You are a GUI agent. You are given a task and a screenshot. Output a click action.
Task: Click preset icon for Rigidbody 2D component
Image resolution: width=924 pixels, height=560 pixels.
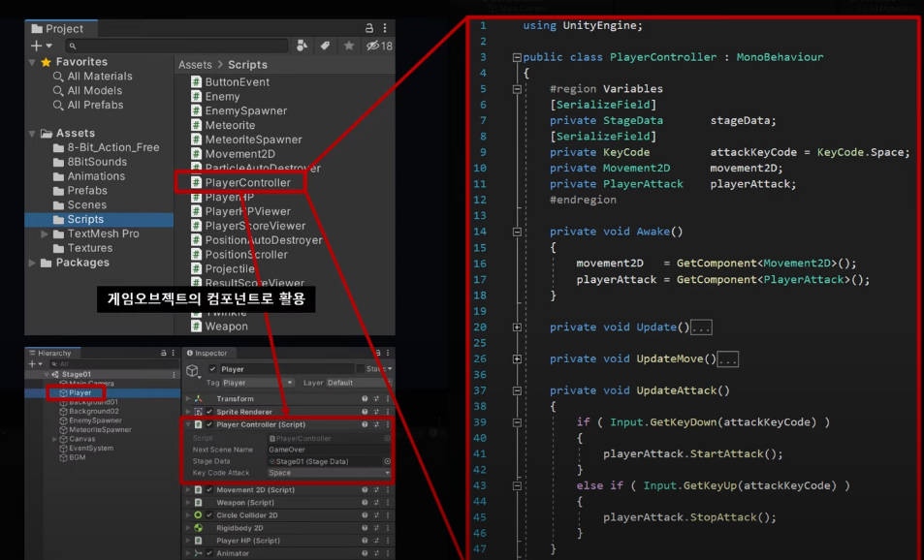[376, 528]
